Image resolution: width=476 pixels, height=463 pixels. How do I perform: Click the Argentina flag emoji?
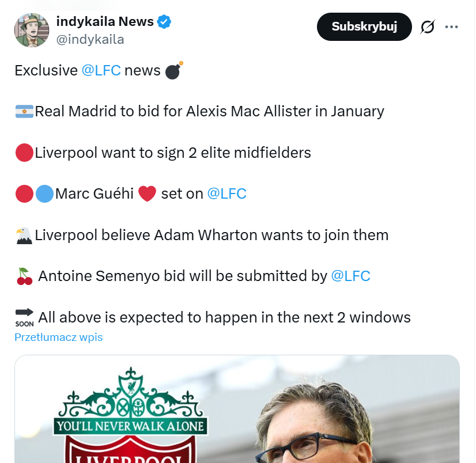click(24, 112)
